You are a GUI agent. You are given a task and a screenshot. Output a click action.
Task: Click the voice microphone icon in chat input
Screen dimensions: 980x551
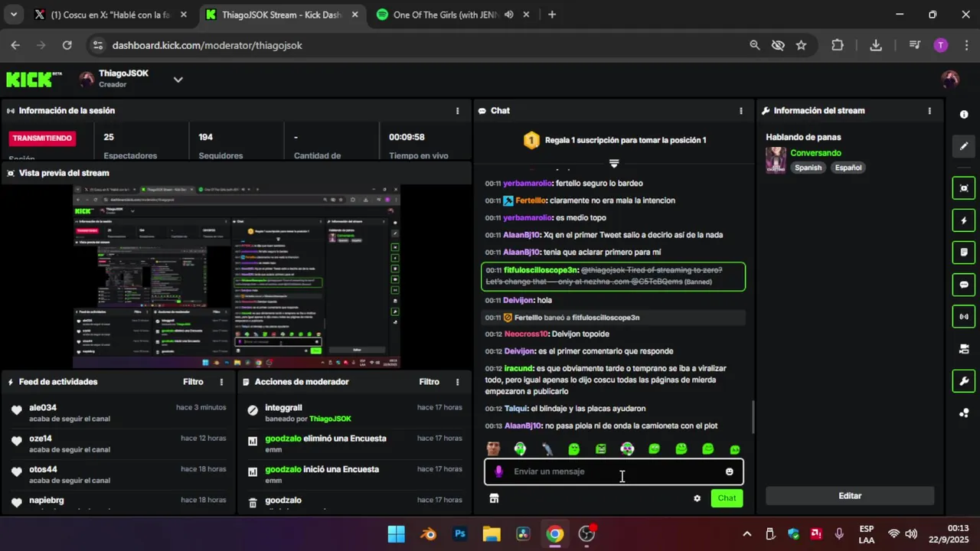tap(499, 471)
